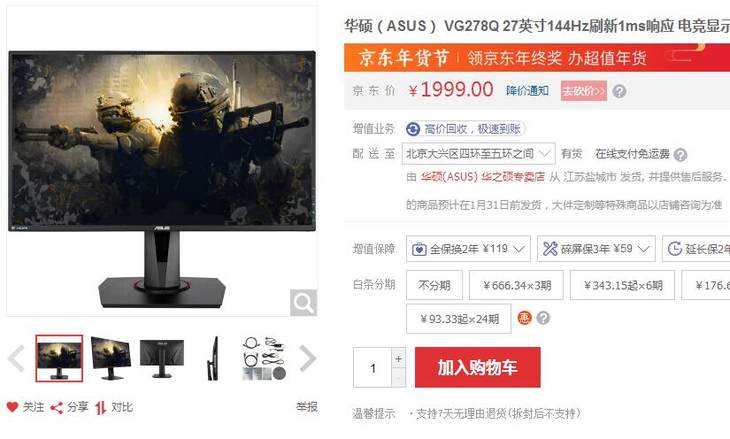Screen dimensions: 730x439
Task: Click the red 加入购物车 button
Action: click(x=478, y=367)
